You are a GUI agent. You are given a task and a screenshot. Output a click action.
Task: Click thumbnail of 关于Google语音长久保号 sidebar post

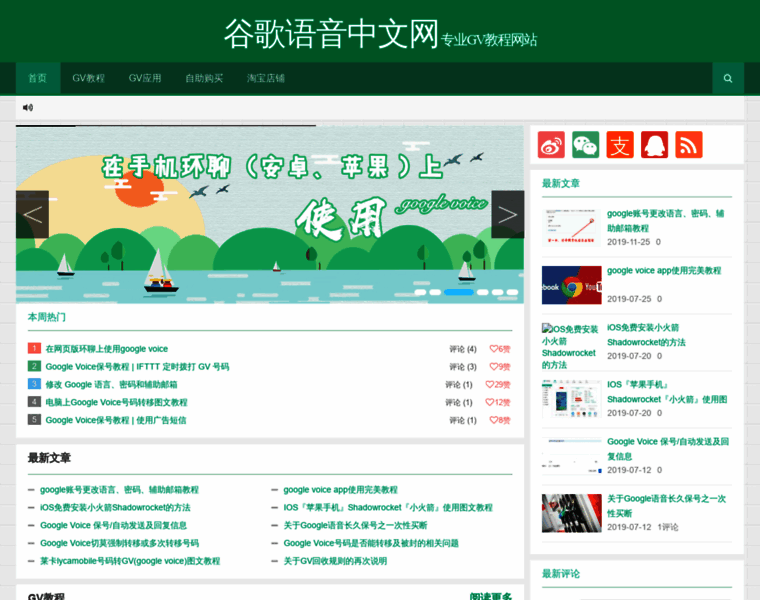coord(571,513)
